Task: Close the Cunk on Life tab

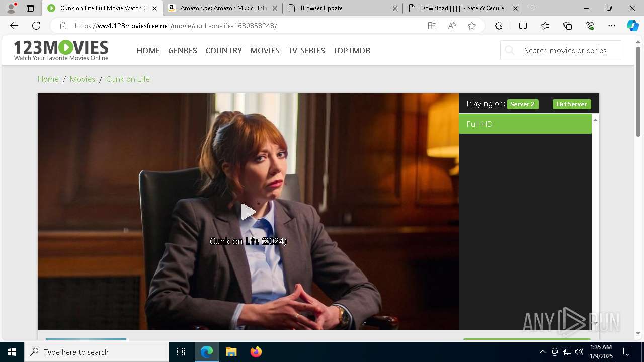Action: 154,8
